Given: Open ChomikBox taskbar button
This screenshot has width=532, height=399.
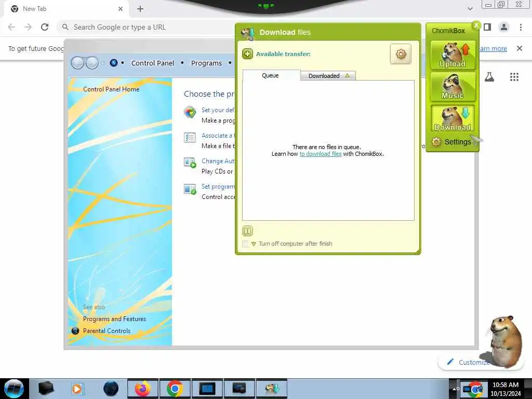Looking at the screenshot, I should (x=272, y=389).
